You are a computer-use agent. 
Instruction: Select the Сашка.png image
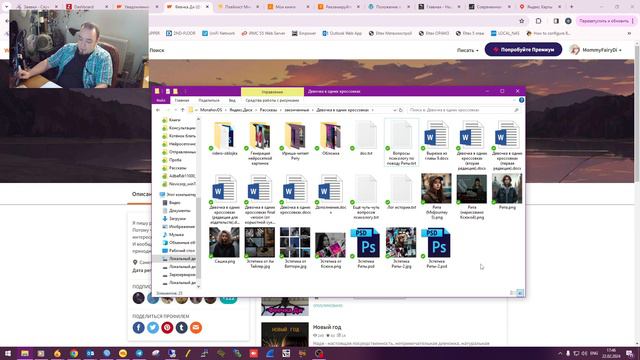point(224,246)
